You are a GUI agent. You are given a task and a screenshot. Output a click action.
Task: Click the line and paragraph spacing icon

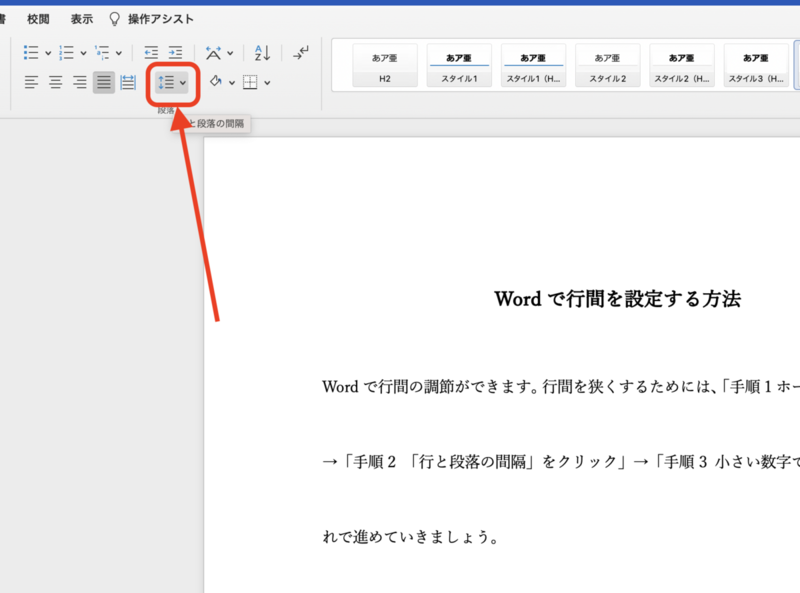point(166,83)
